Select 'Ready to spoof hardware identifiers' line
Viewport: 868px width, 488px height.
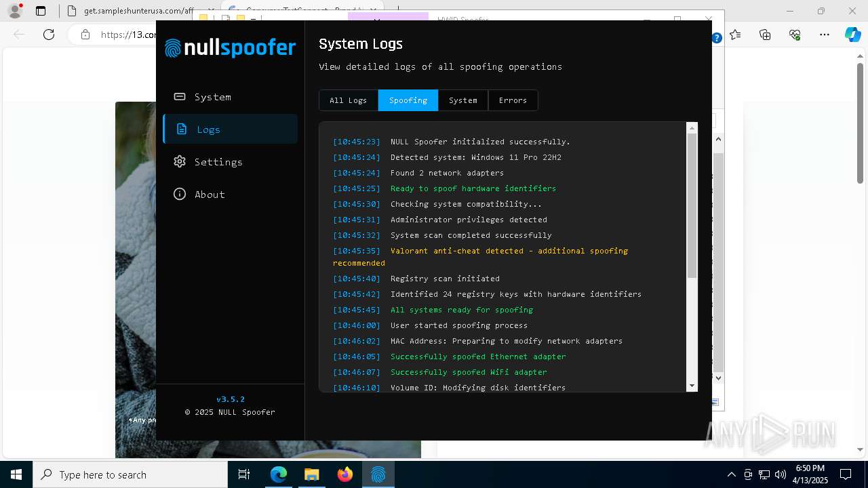pos(473,188)
